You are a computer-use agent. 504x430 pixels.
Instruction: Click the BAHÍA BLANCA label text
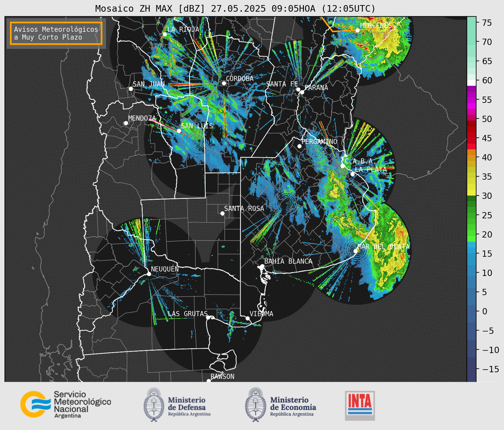[x=288, y=261]
